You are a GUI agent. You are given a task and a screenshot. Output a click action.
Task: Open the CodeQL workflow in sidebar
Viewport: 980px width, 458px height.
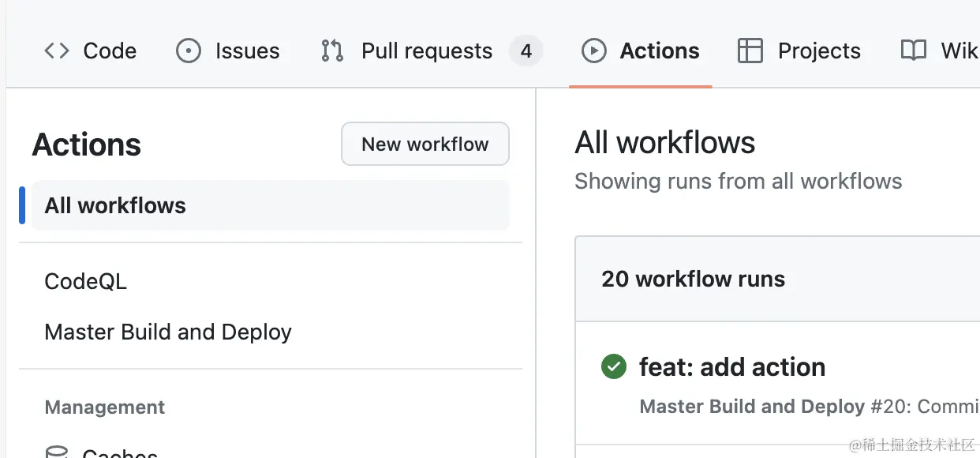[x=86, y=282]
